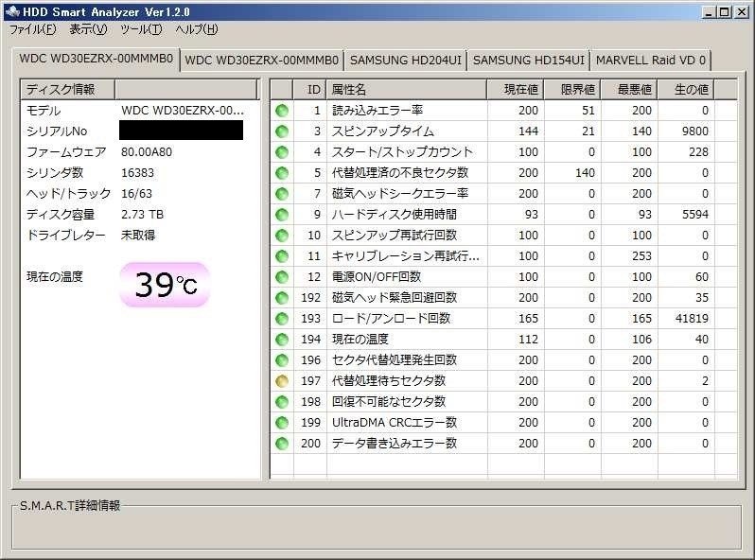Screen dimensions: 755x560
Task: Select the データ書き込みエラー数 attribute name
Action: pyautogui.click(x=395, y=444)
